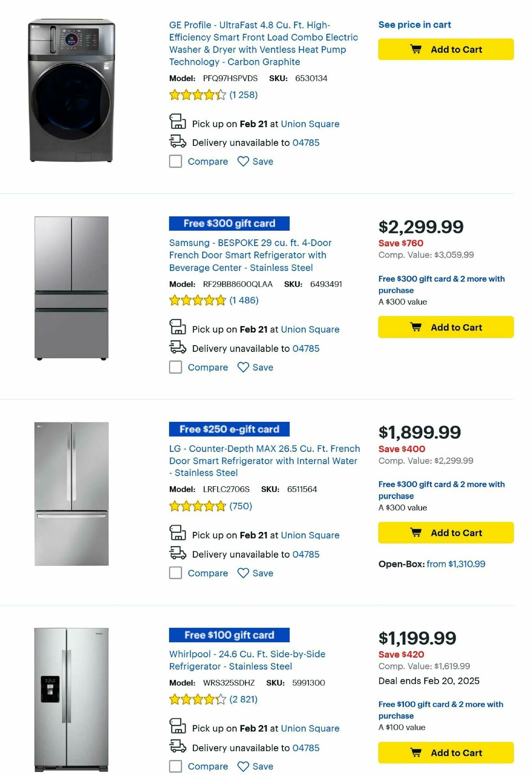Open See price in cart link
Screen dimensions: 532x775
[414, 24]
